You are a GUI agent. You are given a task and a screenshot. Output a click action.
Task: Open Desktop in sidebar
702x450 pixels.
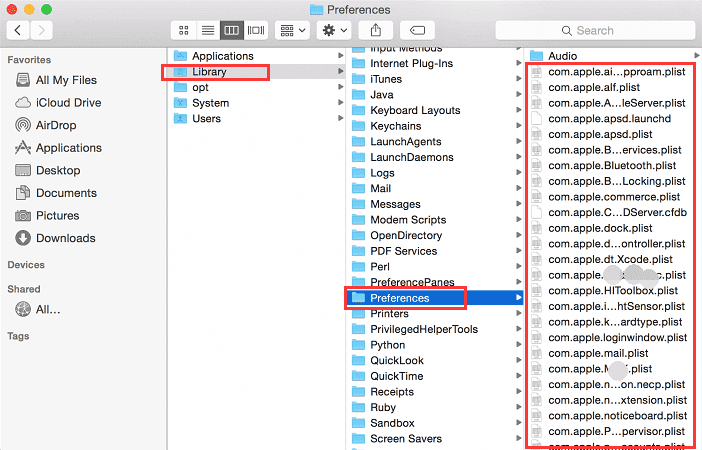tap(48, 170)
